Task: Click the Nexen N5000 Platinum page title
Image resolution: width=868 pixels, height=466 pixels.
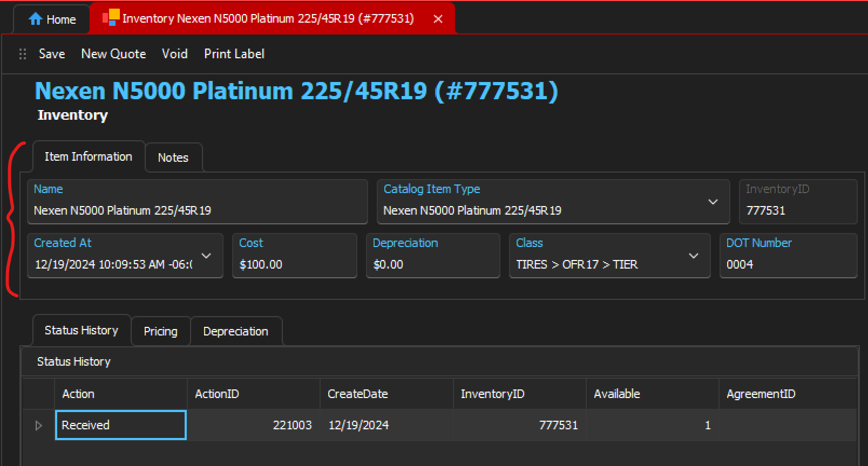Action: (296, 91)
